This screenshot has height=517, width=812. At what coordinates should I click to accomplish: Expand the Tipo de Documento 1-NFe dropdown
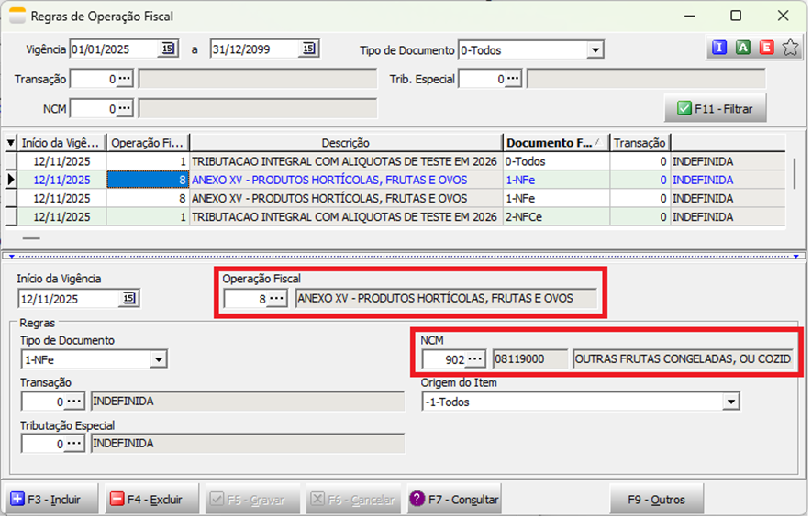(158, 359)
